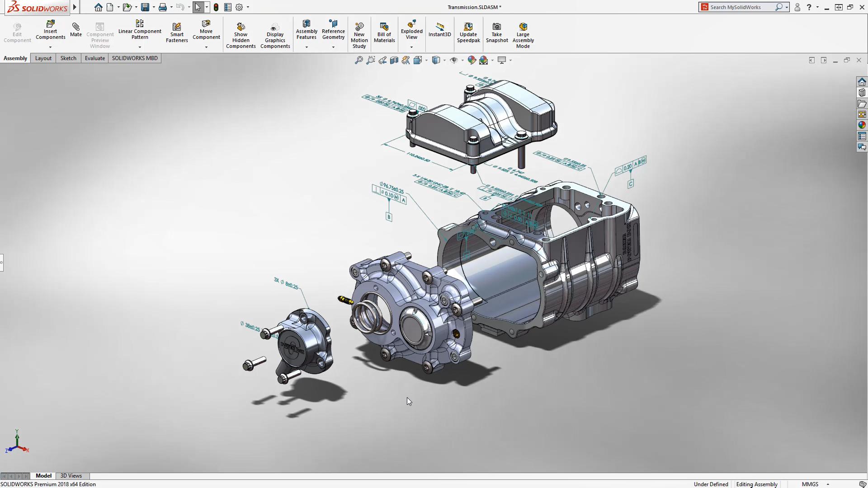Click the Mate tool icon
The height and width of the screenshot is (488, 868).
click(76, 28)
